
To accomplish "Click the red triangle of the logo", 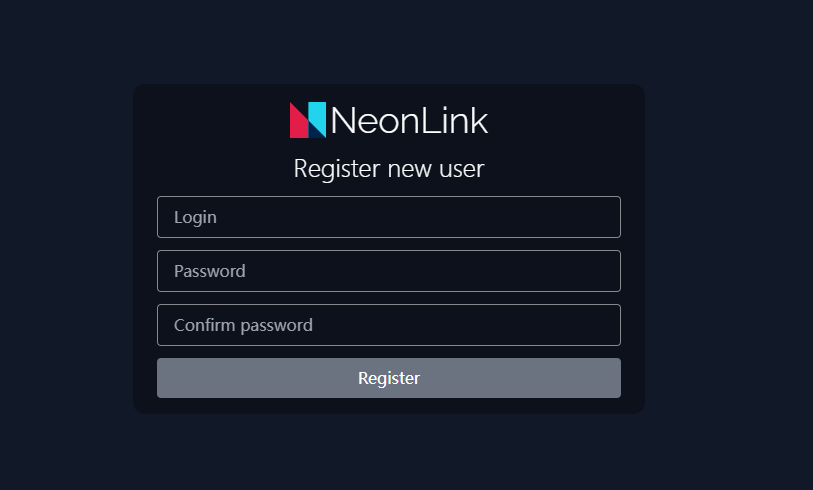I will coord(297,125).
